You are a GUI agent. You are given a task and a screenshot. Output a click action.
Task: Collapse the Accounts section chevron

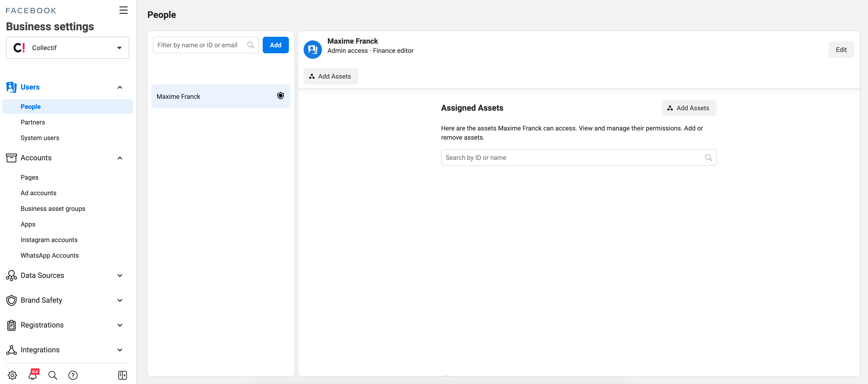point(120,158)
